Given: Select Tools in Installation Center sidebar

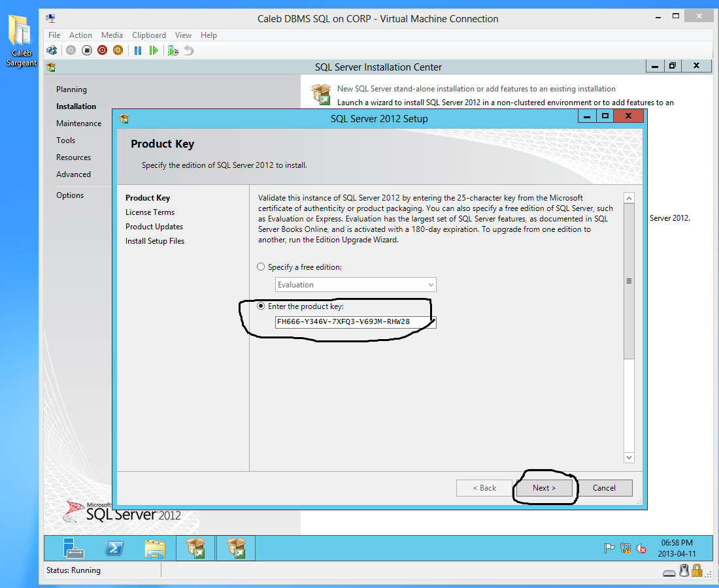Looking at the screenshot, I should (x=65, y=140).
